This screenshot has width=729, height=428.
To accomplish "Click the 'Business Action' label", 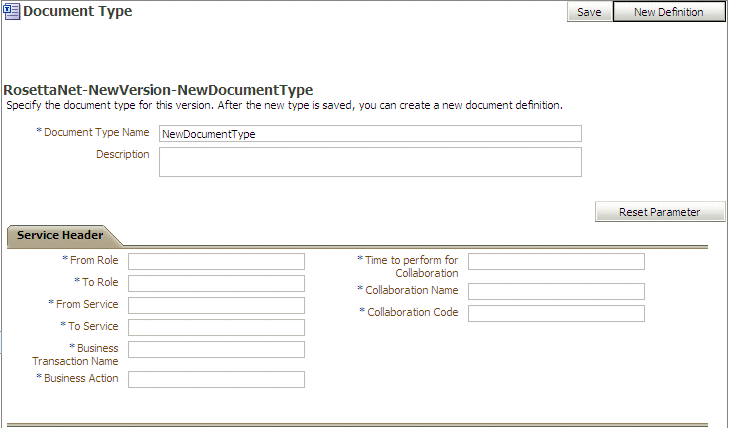I will point(81,378).
